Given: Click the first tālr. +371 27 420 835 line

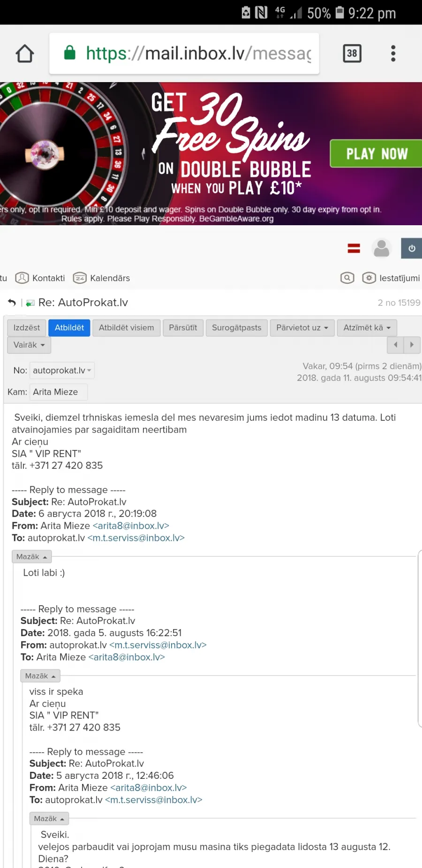Looking at the screenshot, I should pos(57,466).
